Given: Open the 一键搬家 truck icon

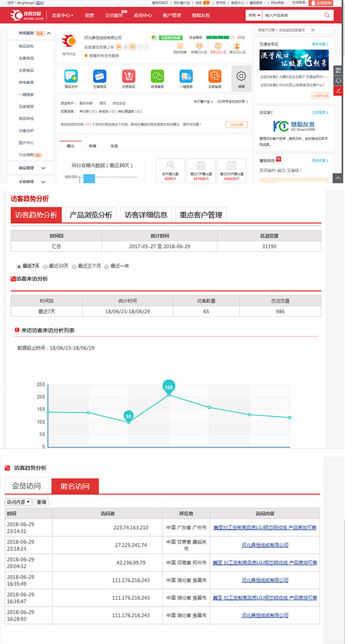Looking at the screenshot, I should pos(186,76).
